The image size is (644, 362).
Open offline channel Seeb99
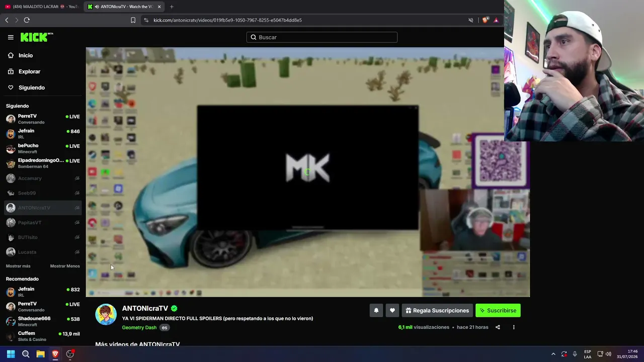[x=43, y=193]
